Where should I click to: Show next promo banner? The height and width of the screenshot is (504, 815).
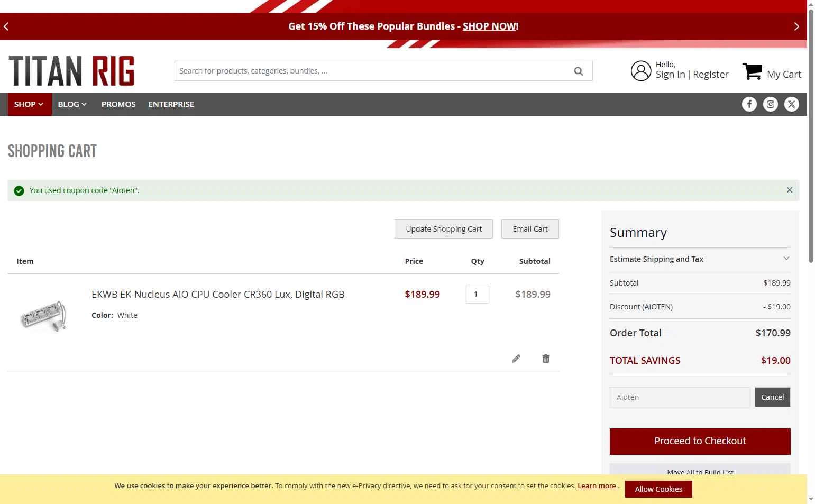pos(796,26)
